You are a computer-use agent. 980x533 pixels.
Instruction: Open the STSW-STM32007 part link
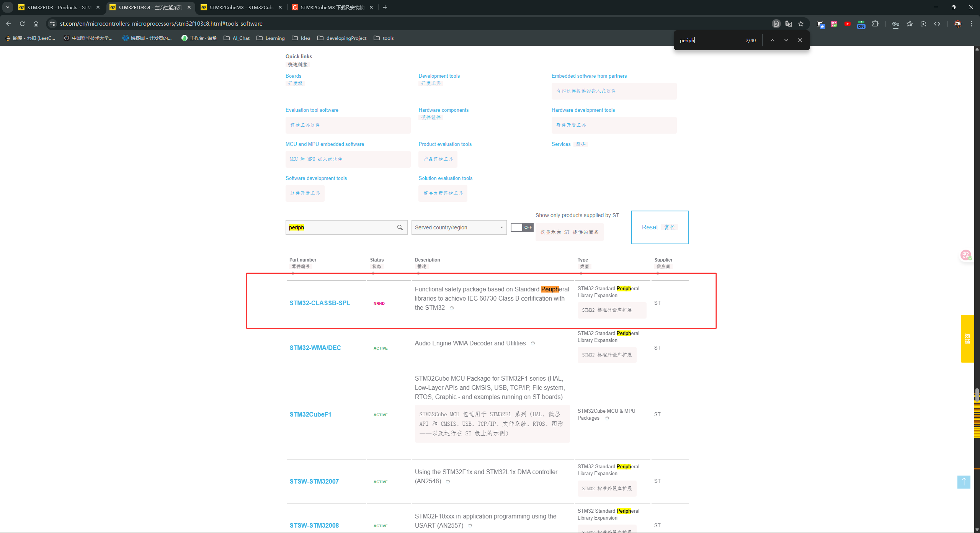[x=314, y=481]
